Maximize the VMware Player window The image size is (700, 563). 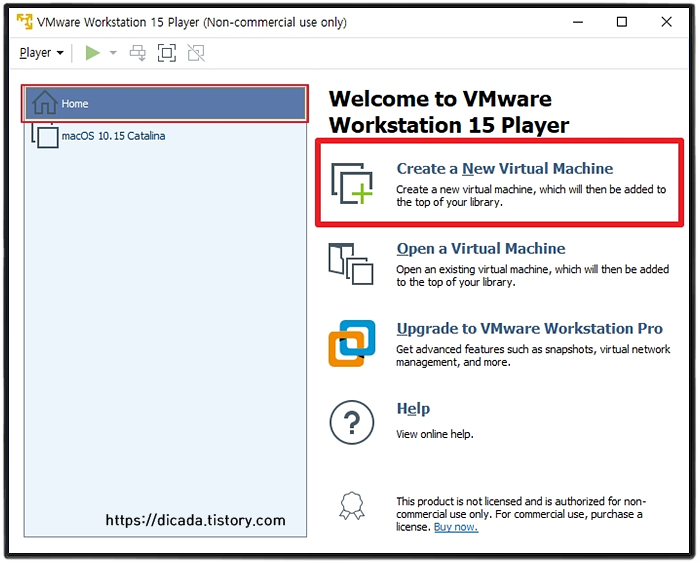point(621,22)
